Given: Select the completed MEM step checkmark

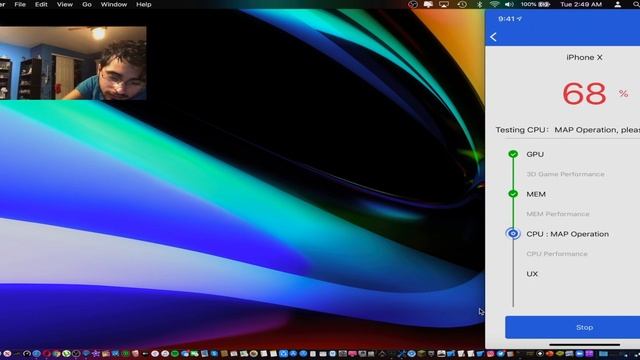Looking at the screenshot, I should [513, 193].
